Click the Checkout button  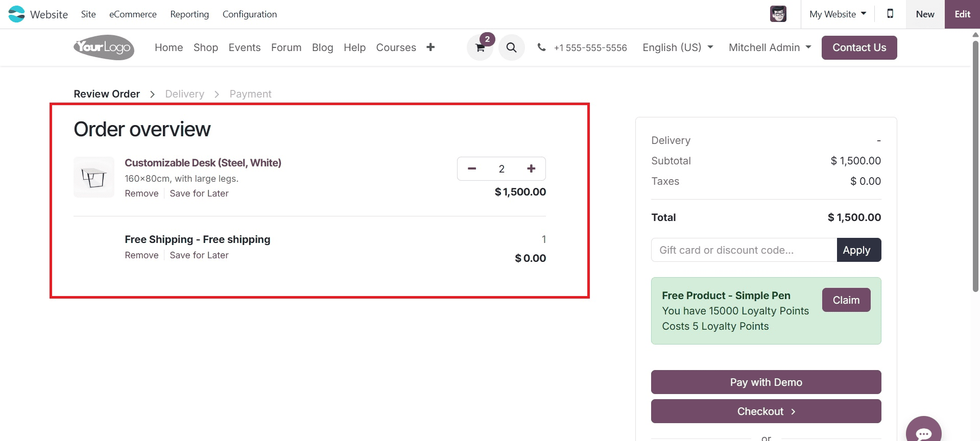[x=765, y=411]
